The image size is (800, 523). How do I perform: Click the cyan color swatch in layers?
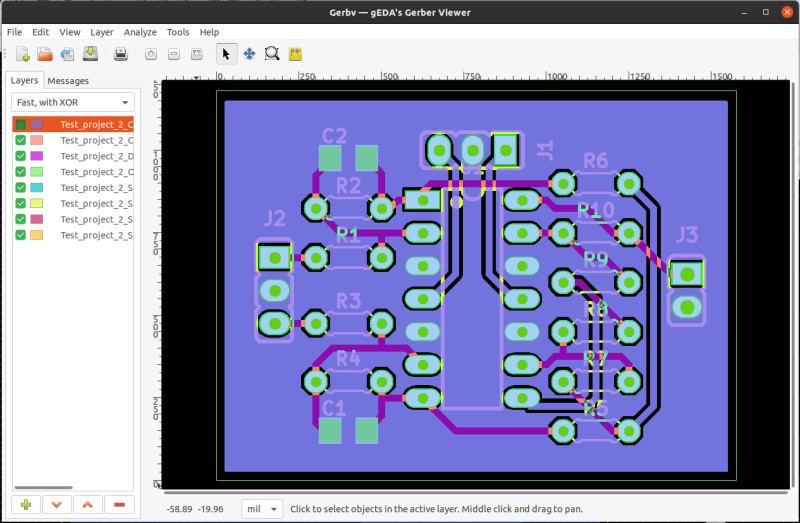pyautogui.click(x=37, y=188)
